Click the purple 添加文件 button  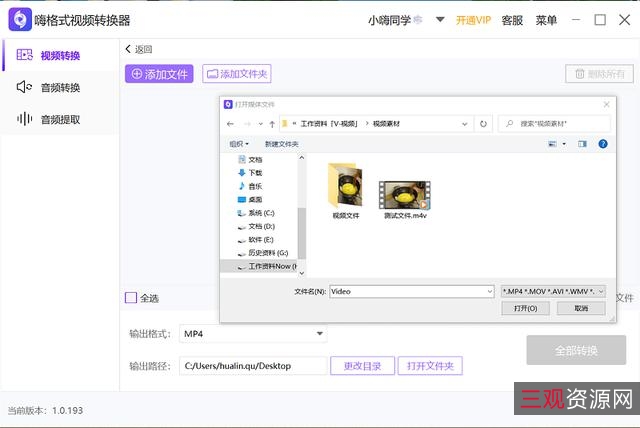[159, 74]
